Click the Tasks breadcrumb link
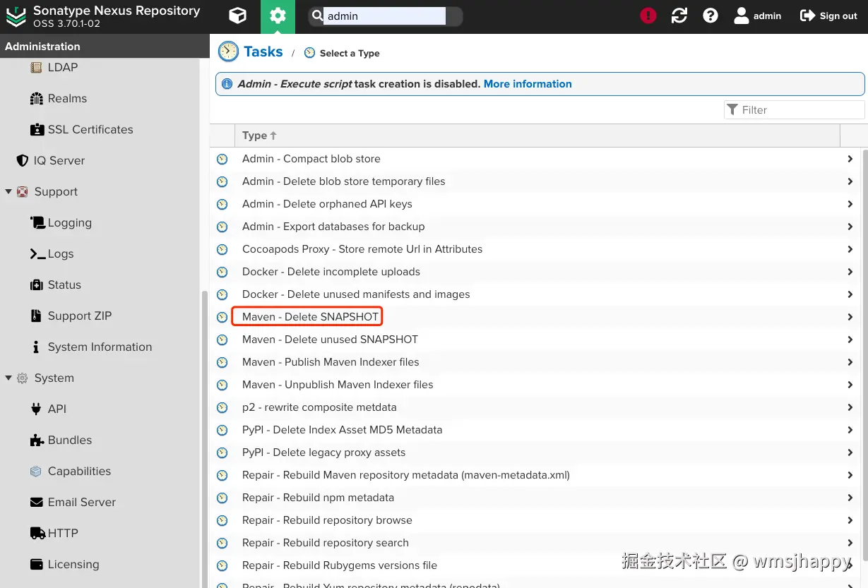The image size is (868, 588). tap(263, 52)
